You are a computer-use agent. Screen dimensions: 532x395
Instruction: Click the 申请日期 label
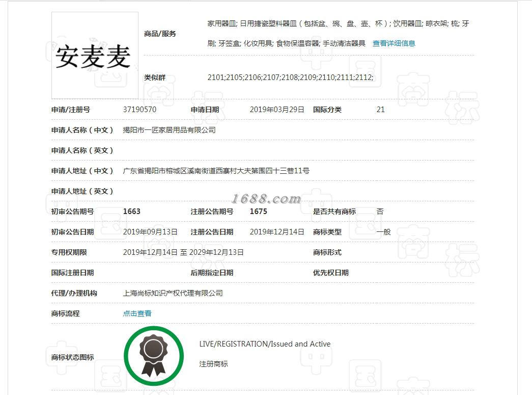(x=205, y=110)
